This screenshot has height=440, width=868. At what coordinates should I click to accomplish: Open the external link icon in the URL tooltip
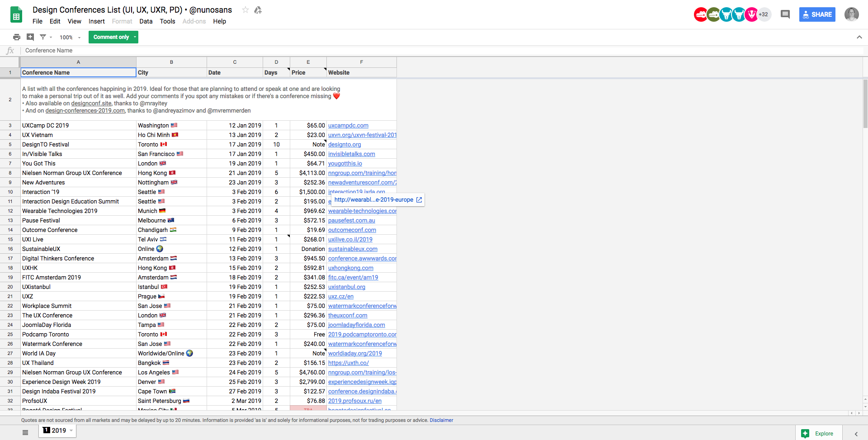[419, 200]
